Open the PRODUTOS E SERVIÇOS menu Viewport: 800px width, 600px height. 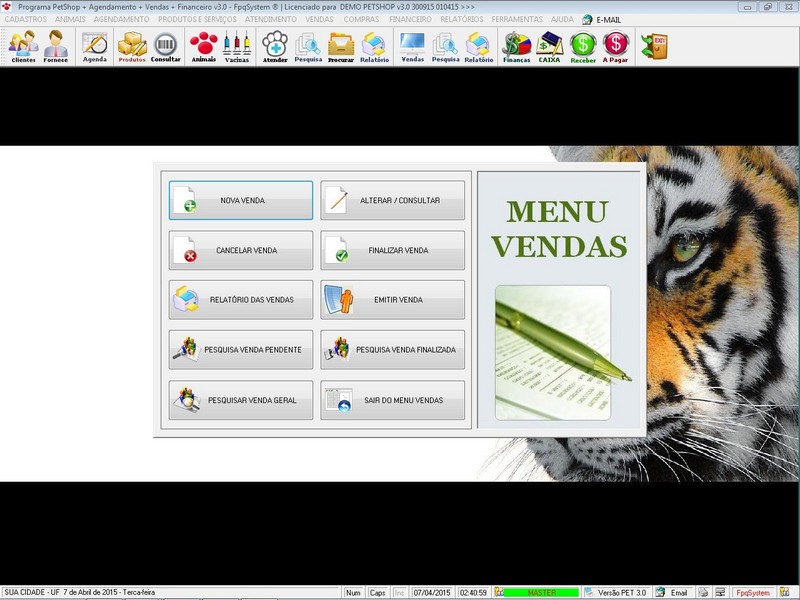tap(197, 19)
